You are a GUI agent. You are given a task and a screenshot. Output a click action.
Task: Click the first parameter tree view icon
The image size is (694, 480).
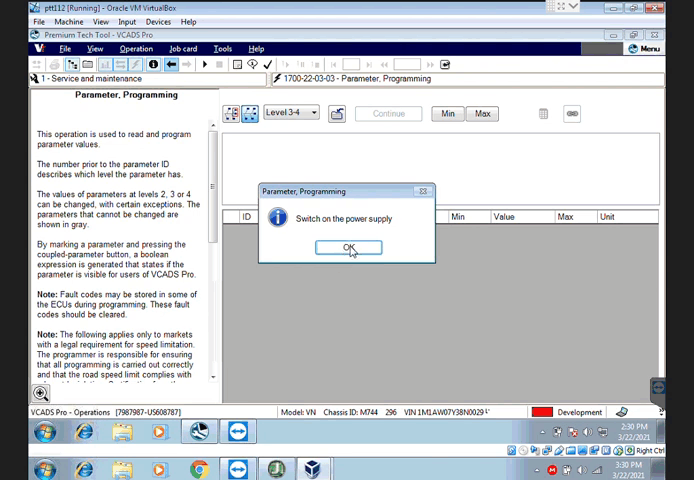click(231, 114)
